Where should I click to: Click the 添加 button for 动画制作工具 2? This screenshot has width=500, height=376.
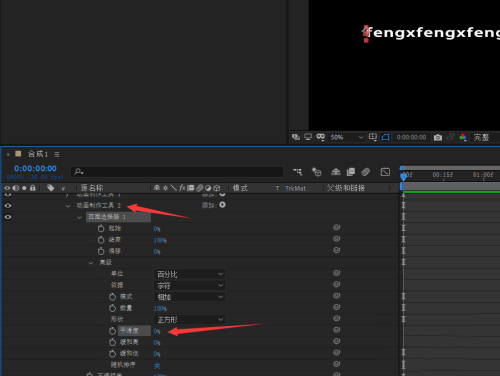222,205
